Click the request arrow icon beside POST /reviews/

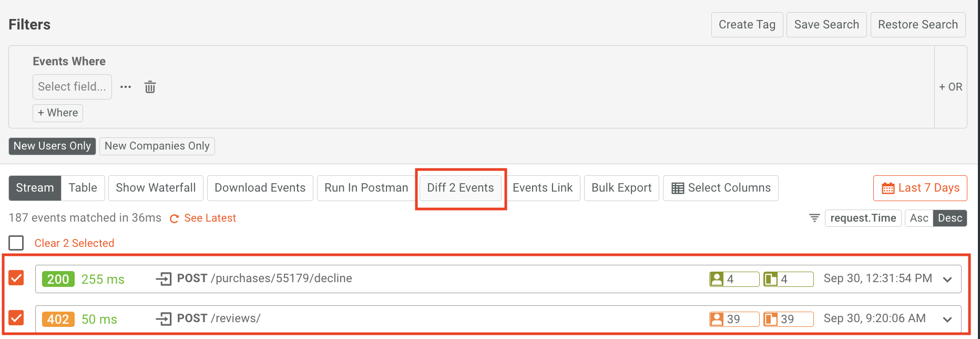coord(164,318)
